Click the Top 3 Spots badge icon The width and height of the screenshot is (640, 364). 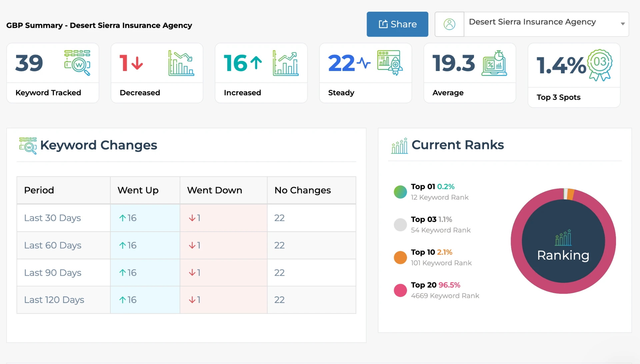pyautogui.click(x=600, y=65)
